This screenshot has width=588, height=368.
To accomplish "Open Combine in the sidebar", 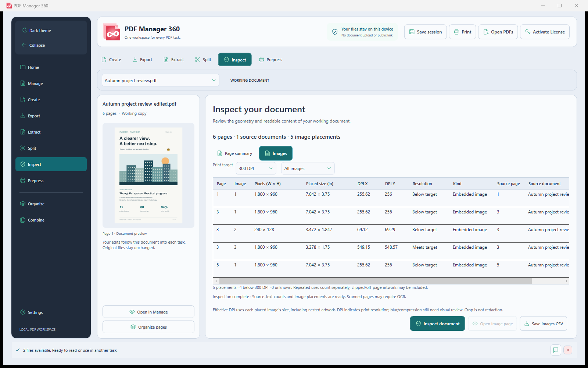I will click(x=51, y=220).
